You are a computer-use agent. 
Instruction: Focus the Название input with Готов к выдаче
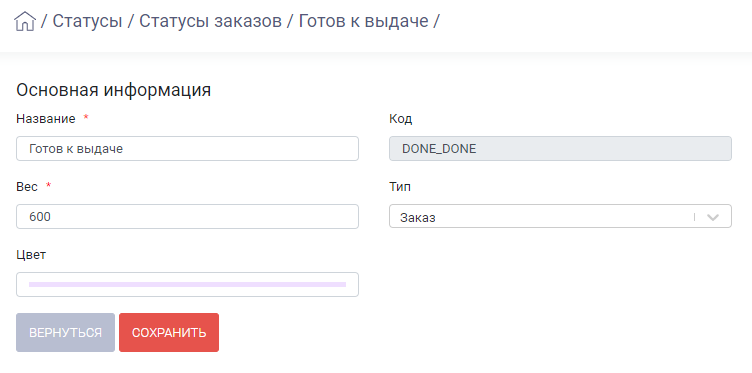pyautogui.click(x=187, y=149)
